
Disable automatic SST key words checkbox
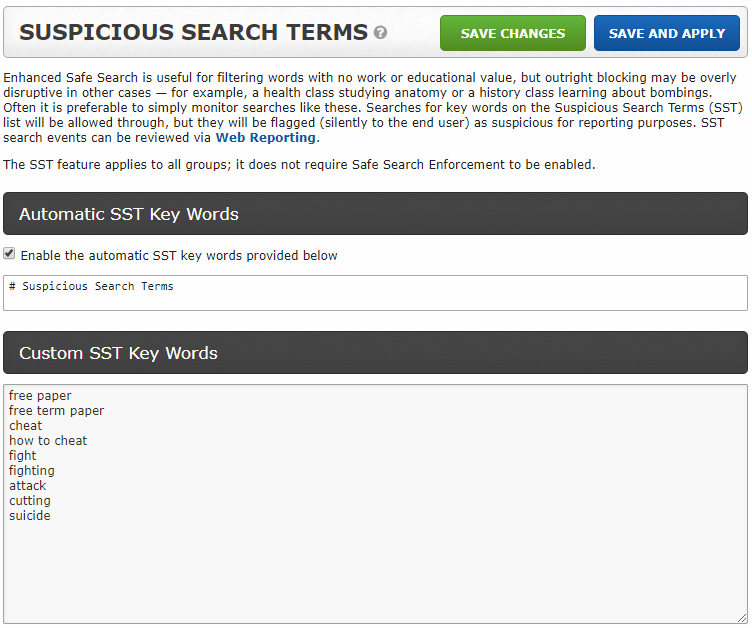coord(9,253)
